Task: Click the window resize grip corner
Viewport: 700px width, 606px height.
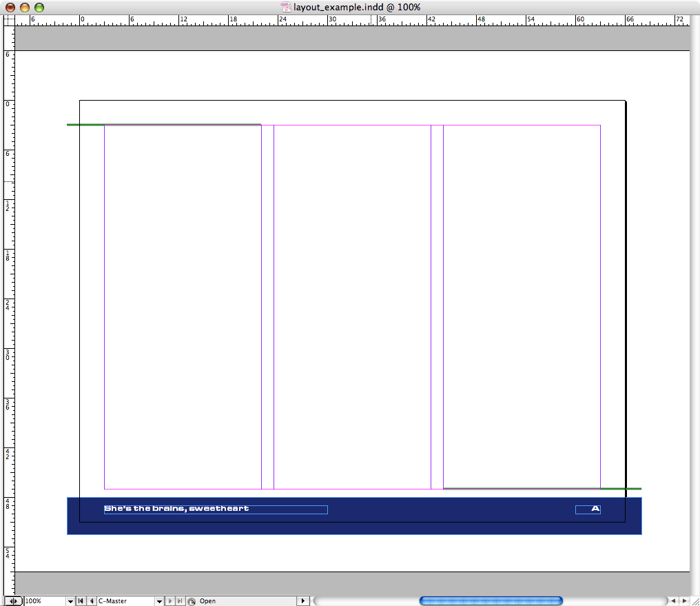Action: pyautogui.click(x=694, y=601)
